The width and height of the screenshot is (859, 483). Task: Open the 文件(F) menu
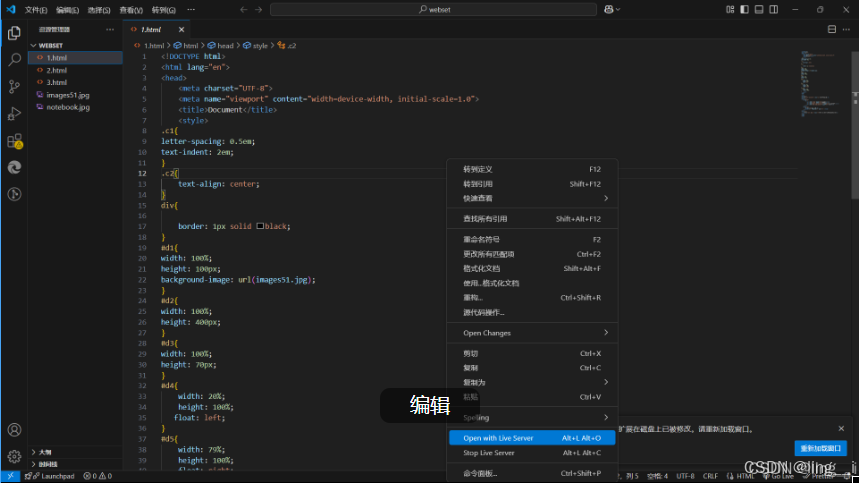[x=36, y=10]
